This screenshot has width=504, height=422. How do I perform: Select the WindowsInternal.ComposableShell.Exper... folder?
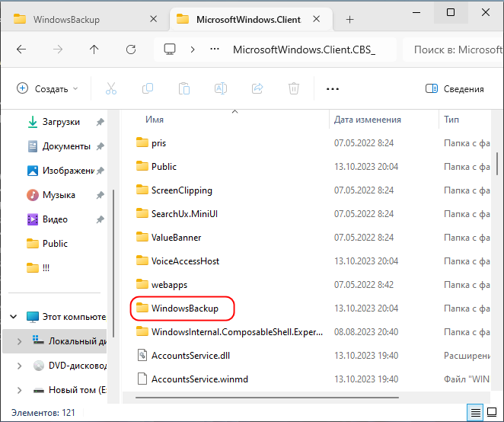click(x=229, y=331)
